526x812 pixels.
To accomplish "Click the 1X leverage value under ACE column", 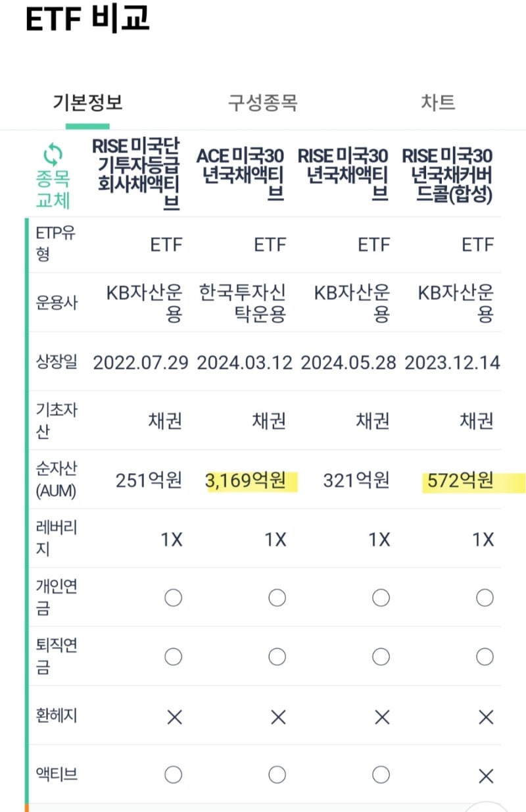I will [x=276, y=538].
